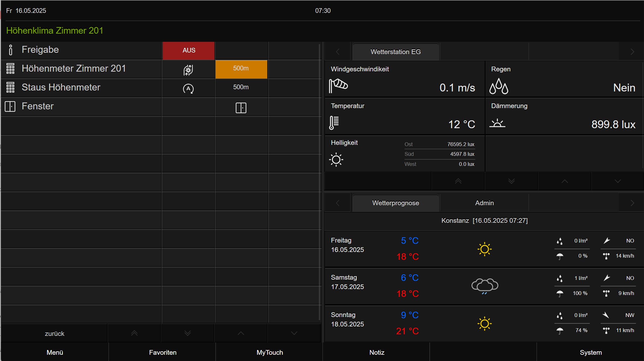The width and height of the screenshot is (644, 361).
Task: Click the Freigabe info icon
Action: (10, 50)
